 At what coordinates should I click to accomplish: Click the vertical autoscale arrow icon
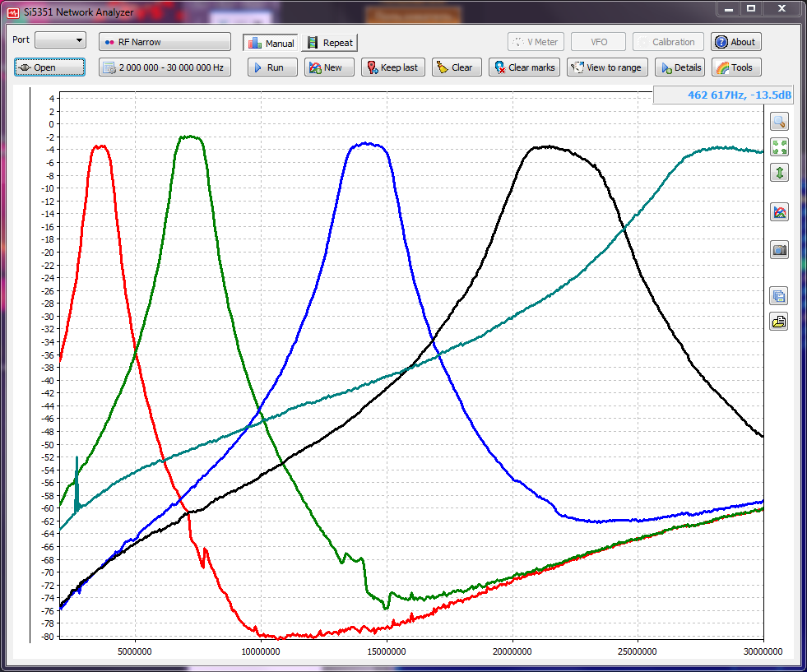pos(778,173)
